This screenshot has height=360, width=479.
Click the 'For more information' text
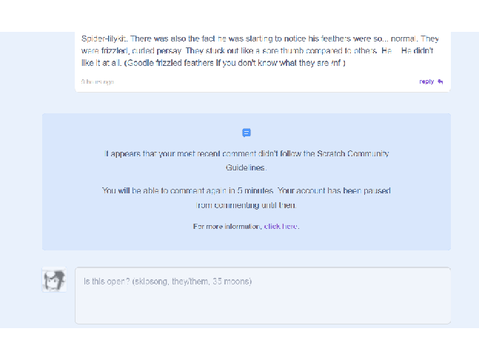click(227, 226)
